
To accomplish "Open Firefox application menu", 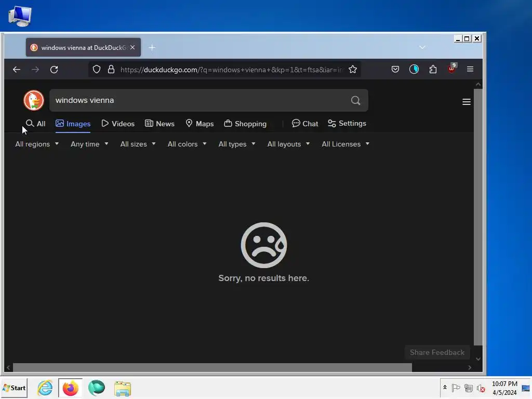I will (x=470, y=69).
